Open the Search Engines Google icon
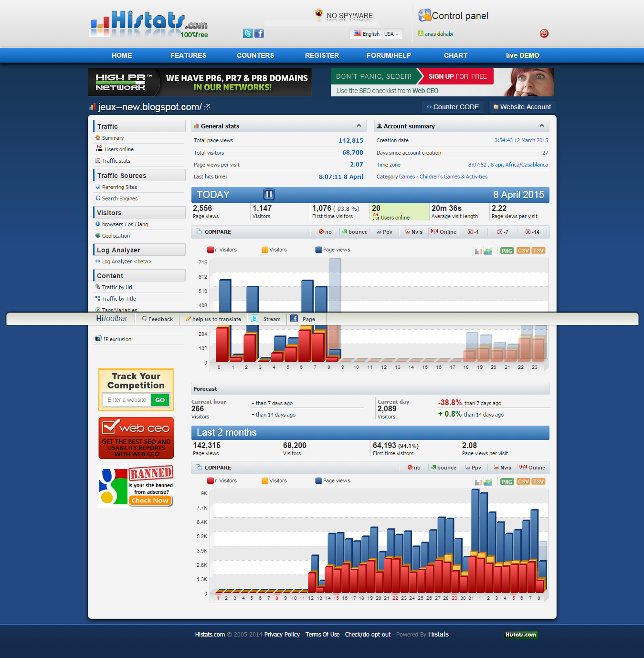 coord(98,198)
